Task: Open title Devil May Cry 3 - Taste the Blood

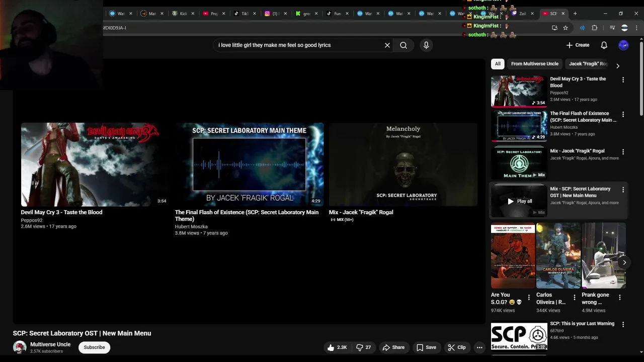Action: coord(61,213)
